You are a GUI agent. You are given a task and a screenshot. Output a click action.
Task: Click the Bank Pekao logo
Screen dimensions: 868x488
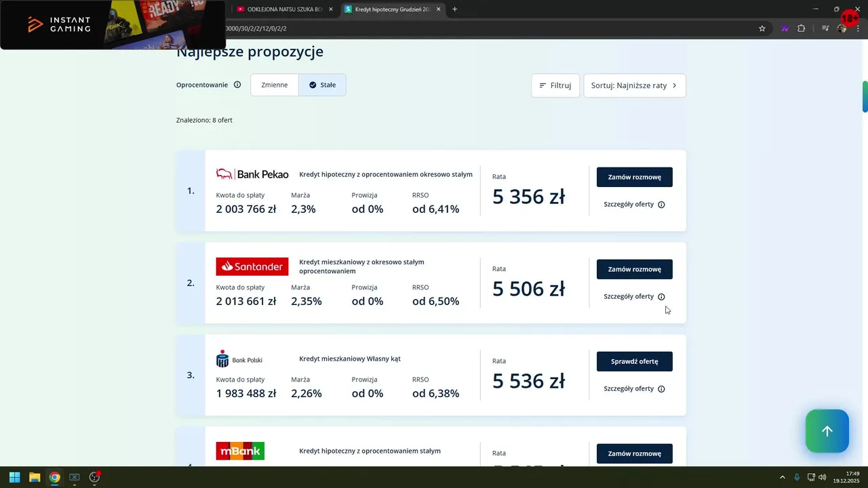[x=252, y=174]
